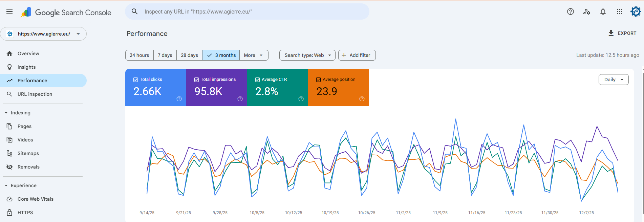Show help for Average CTR metric
Image resolution: width=644 pixels, height=222 pixels.
pyautogui.click(x=301, y=99)
